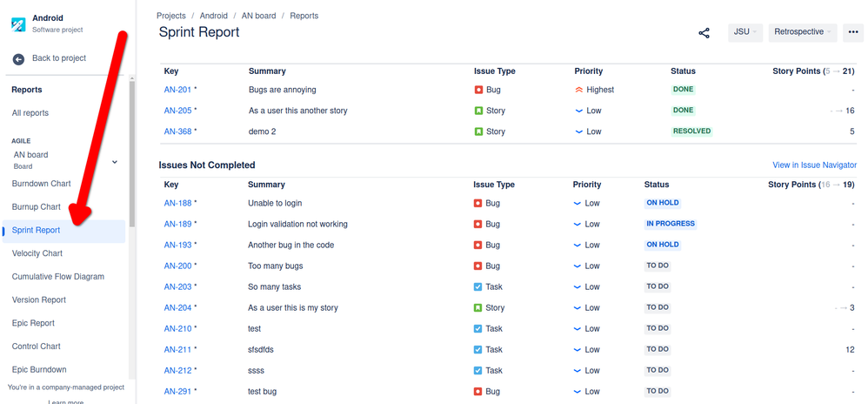This screenshot has height=404, width=868.
Task: Click the Low priority icon for AN-291
Action: 578,392
